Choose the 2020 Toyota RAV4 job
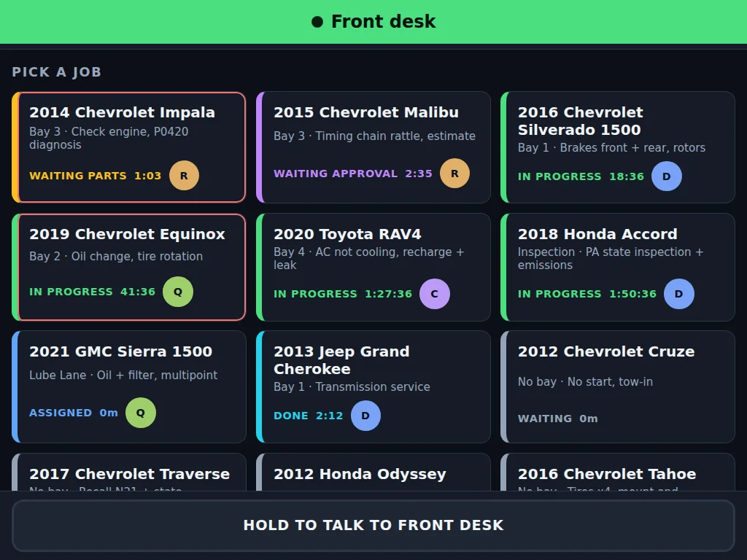Image resolution: width=747 pixels, height=560 pixels. 373,267
